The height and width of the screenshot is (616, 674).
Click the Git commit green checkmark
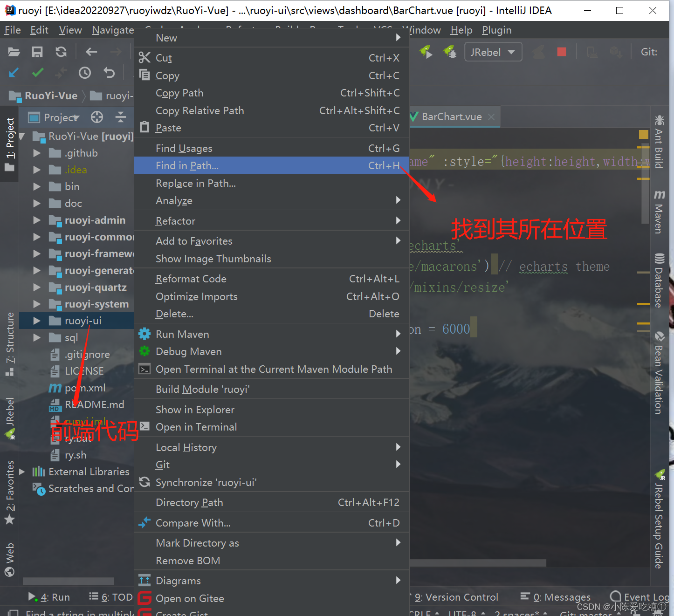point(38,73)
